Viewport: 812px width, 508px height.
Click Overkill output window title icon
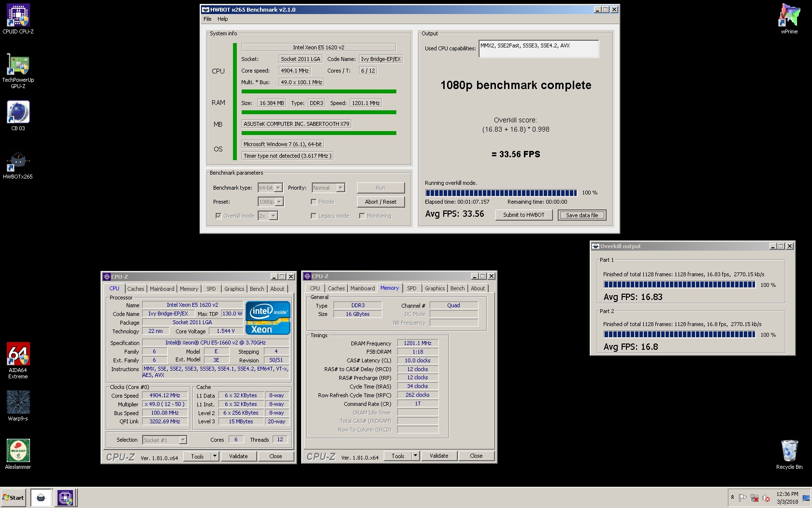point(596,246)
